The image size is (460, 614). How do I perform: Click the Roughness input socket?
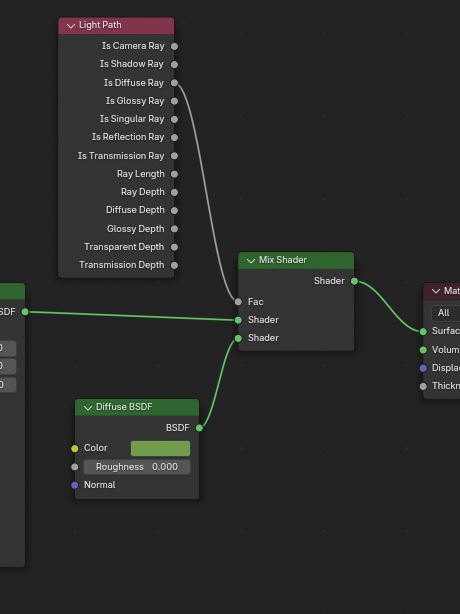[75, 467]
